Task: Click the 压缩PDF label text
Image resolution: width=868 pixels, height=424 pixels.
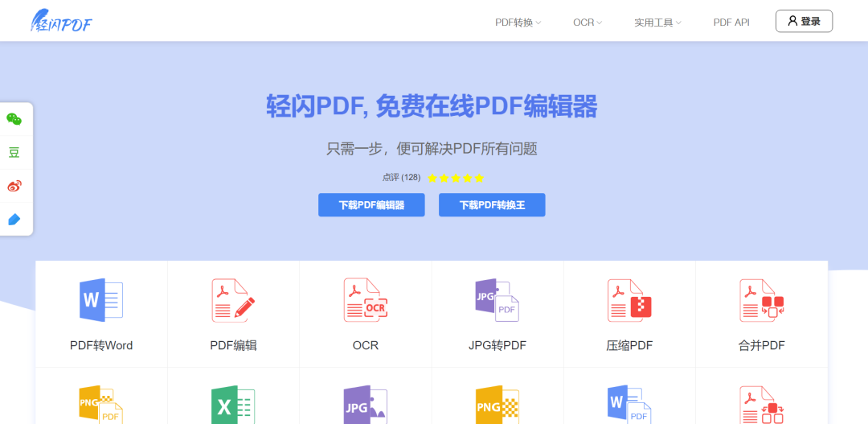Action: [x=629, y=346]
